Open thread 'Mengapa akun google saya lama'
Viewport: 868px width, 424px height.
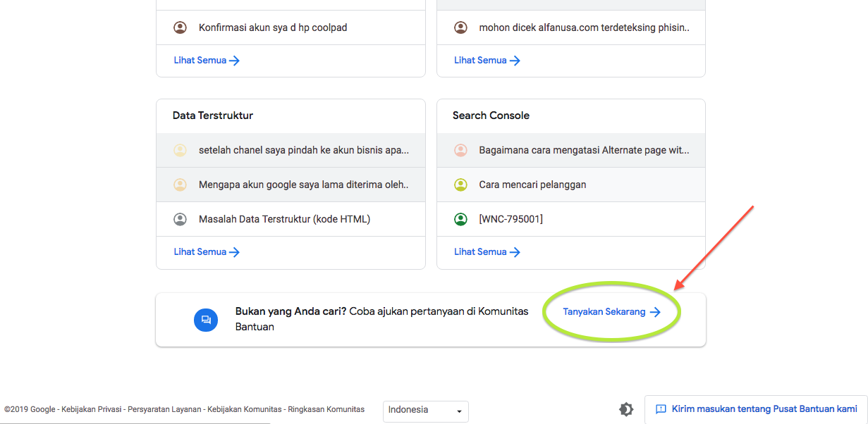click(303, 185)
